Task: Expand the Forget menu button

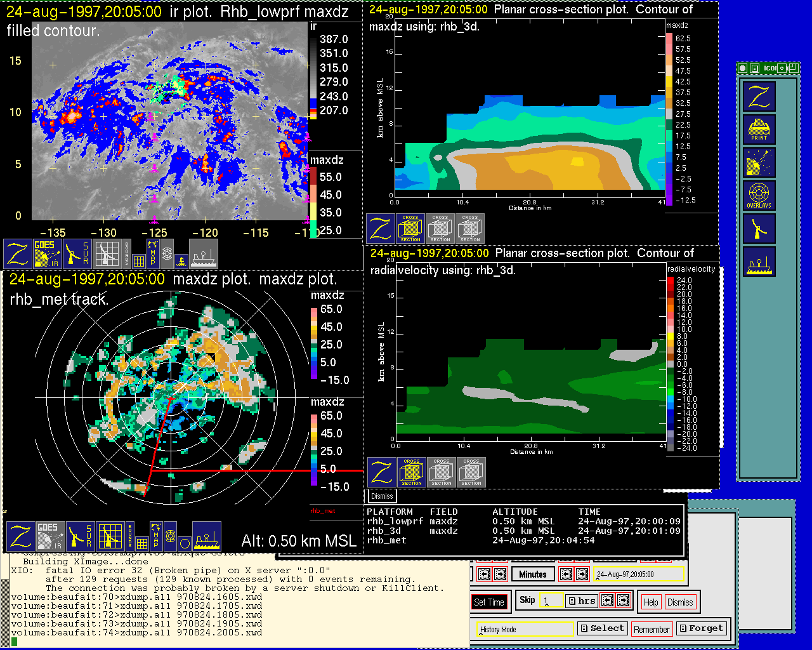Action: pyautogui.click(x=700, y=628)
